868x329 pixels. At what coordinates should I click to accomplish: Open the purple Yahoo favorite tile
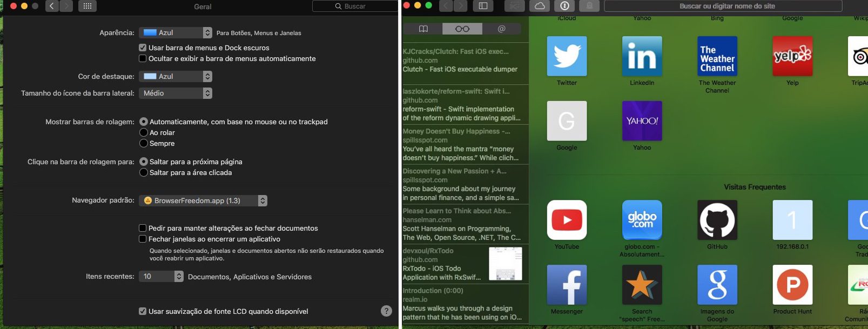click(x=642, y=121)
